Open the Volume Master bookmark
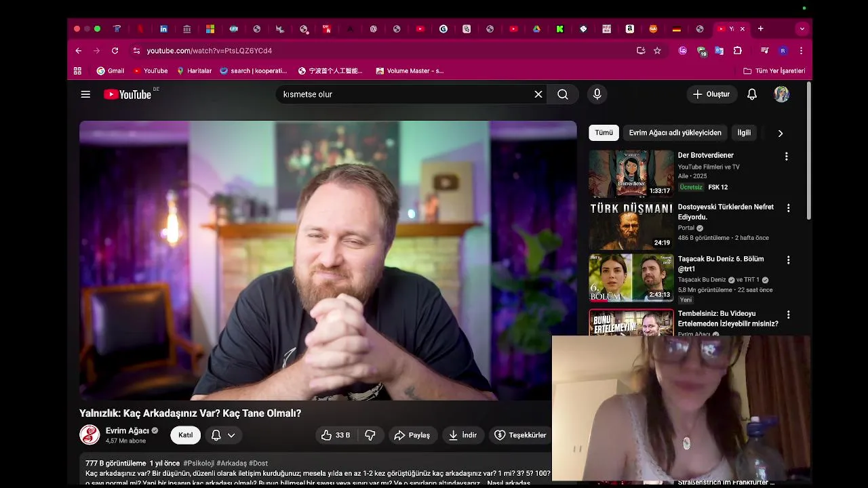The width and height of the screenshot is (868, 488). click(410, 70)
